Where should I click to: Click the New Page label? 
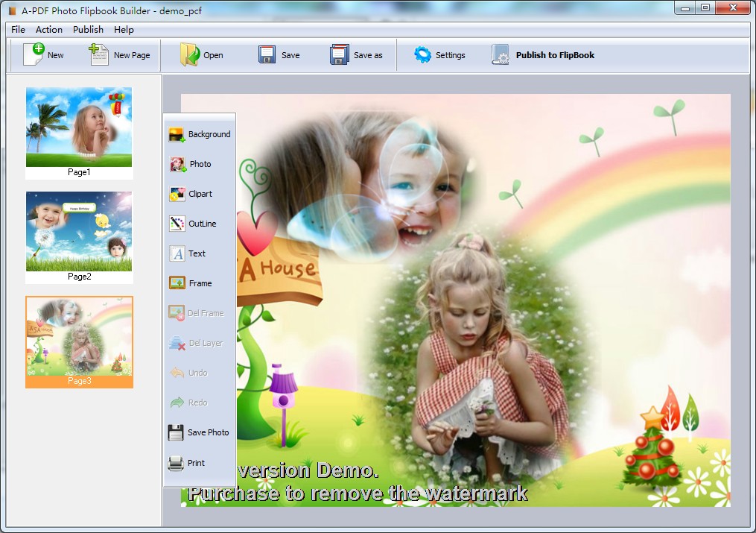[x=132, y=55]
